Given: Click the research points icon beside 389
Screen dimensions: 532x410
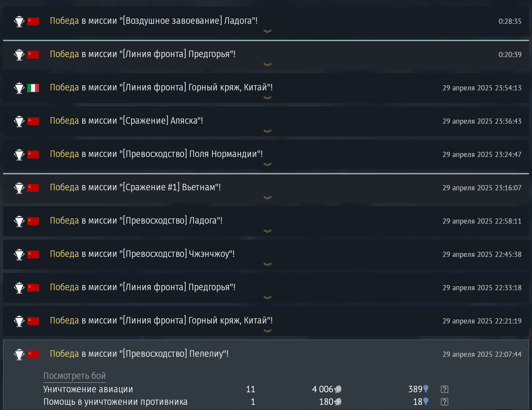Looking at the screenshot, I should coord(426,389).
